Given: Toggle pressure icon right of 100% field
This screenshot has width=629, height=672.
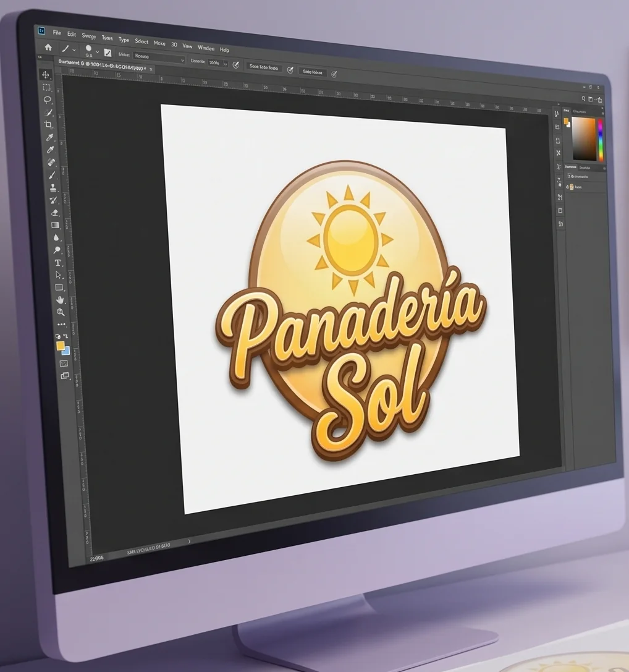Looking at the screenshot, I should (x=235, y=65).
